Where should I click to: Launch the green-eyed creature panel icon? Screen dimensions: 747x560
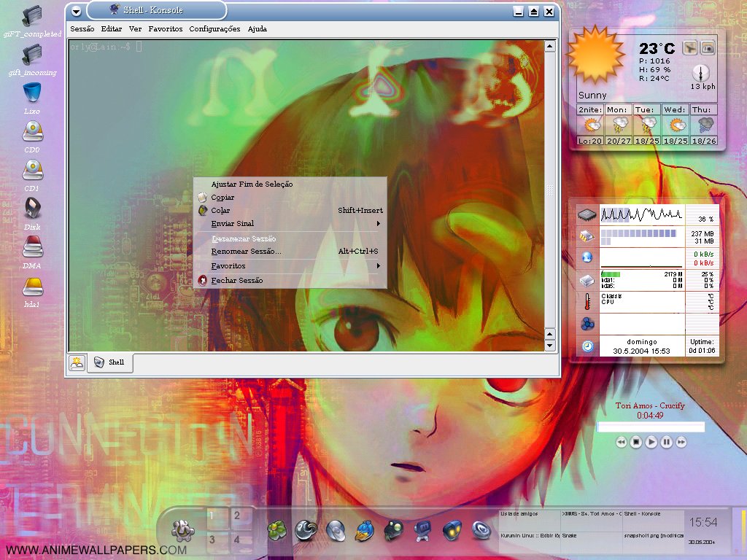[393, 530]
